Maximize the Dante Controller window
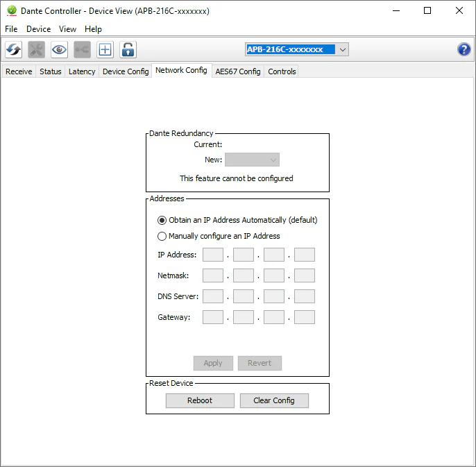This screenshot has width=476, height=467. tap(427, 10)
